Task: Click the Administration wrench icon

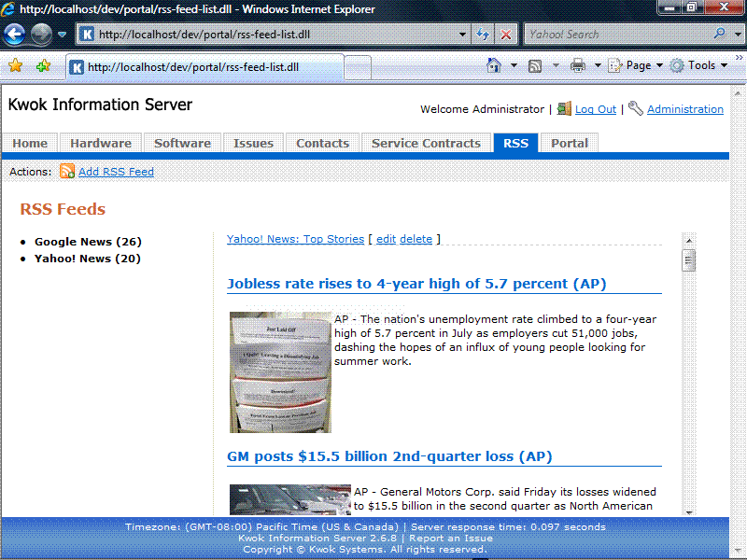Action: pos(636,108)
